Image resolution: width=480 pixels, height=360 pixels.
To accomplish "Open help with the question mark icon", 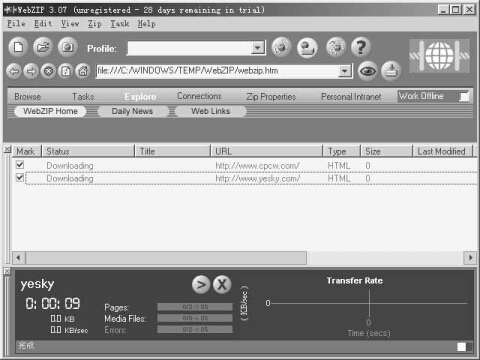I will [x=361, y=47].
